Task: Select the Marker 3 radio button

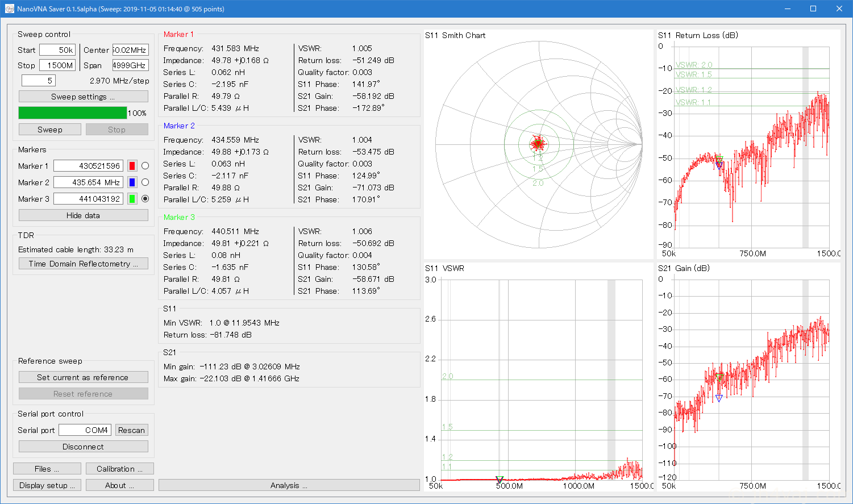Action: [x=145, y=199]
